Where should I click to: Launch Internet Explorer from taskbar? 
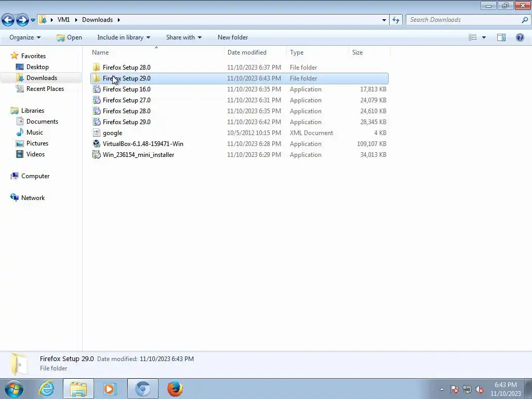(46, 389)
